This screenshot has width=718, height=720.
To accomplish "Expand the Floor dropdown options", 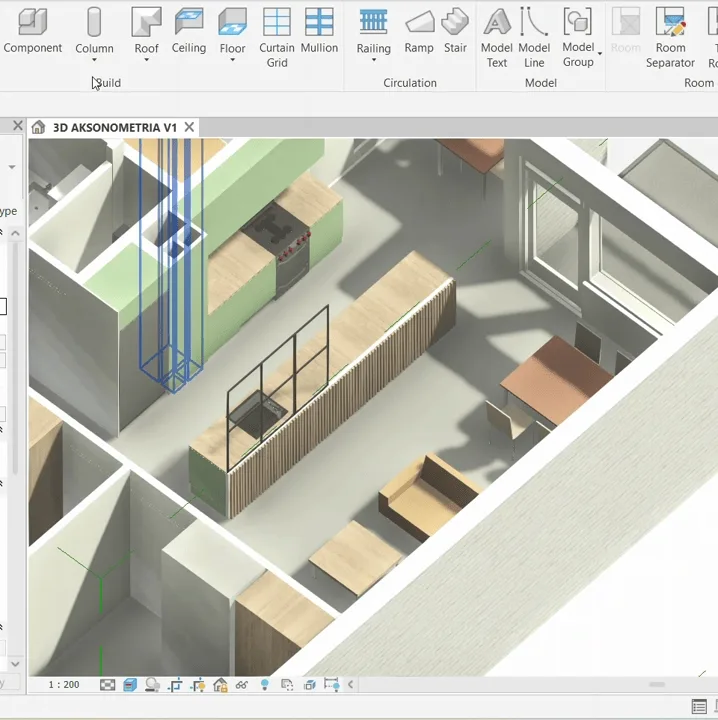I will (x=232, y=61).
